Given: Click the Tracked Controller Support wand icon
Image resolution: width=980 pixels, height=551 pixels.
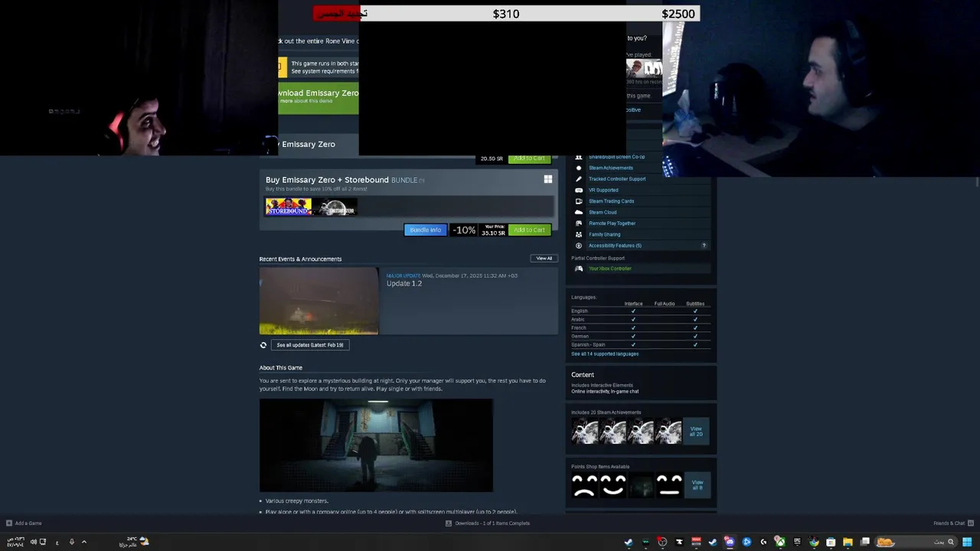Looking at the screenshot, I should click(x=579, y=179).
